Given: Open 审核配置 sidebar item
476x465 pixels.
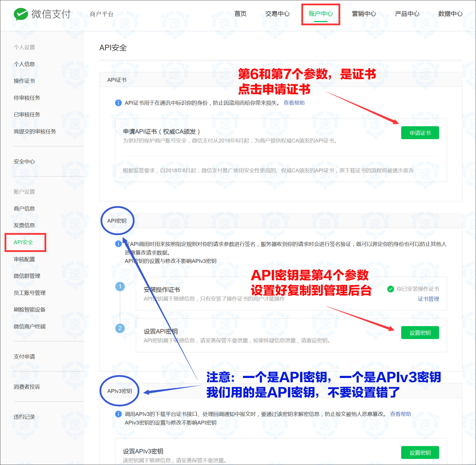Looking at the screenshot, I should [x=24, y=259].
